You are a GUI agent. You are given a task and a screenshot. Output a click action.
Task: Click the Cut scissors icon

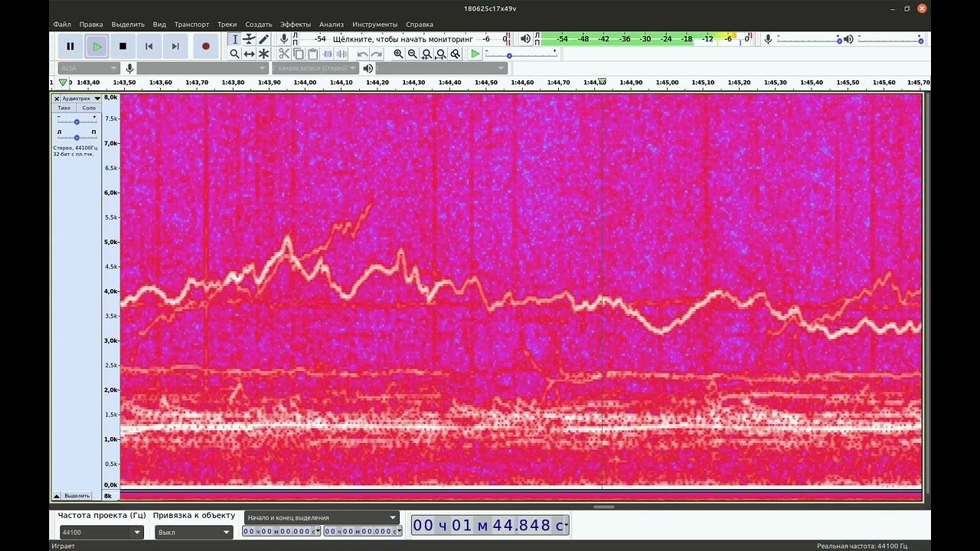tap(284, 54)
